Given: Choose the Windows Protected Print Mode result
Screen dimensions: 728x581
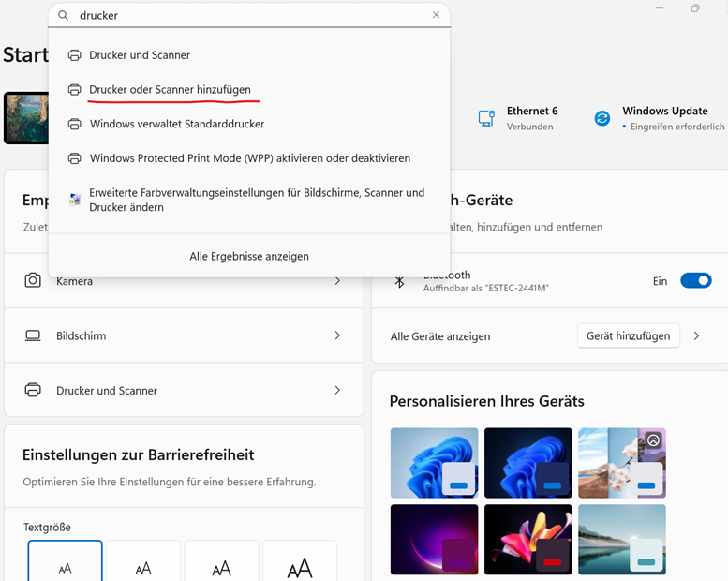Looking at the screenshot, I should click(x=249, y=158).
